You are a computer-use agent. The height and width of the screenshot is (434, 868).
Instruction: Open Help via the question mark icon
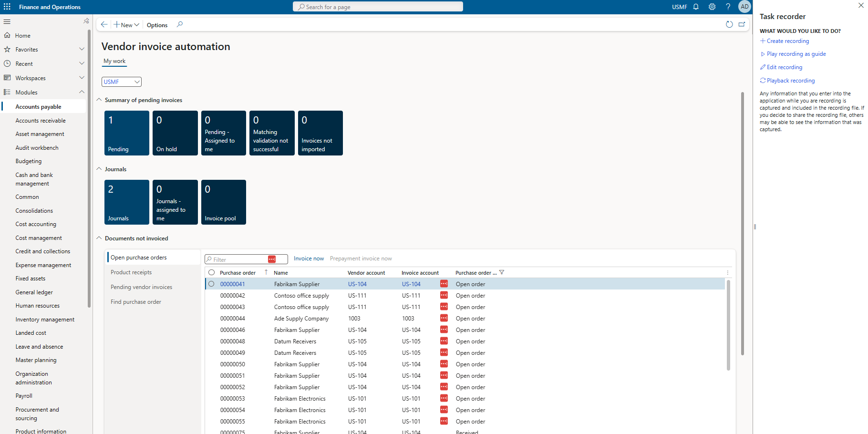(728, 6)
